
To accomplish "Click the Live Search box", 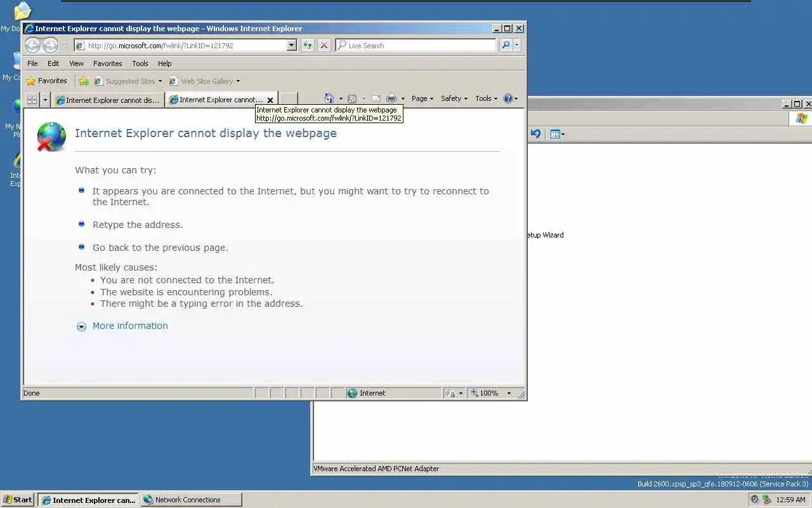I will point(416,46).
